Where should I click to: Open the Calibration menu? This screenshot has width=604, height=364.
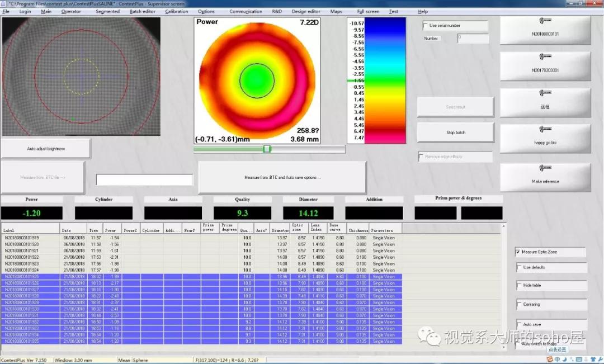coord(177,11)
